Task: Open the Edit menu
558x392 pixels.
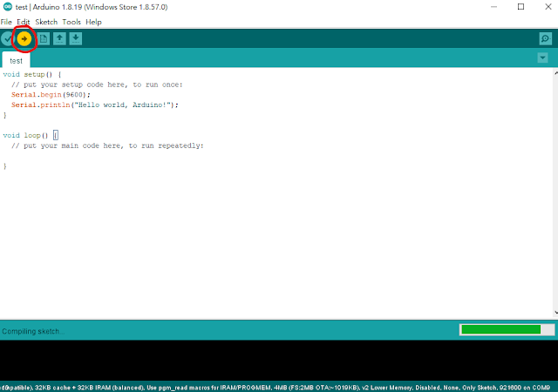Action: click(24, 22)
